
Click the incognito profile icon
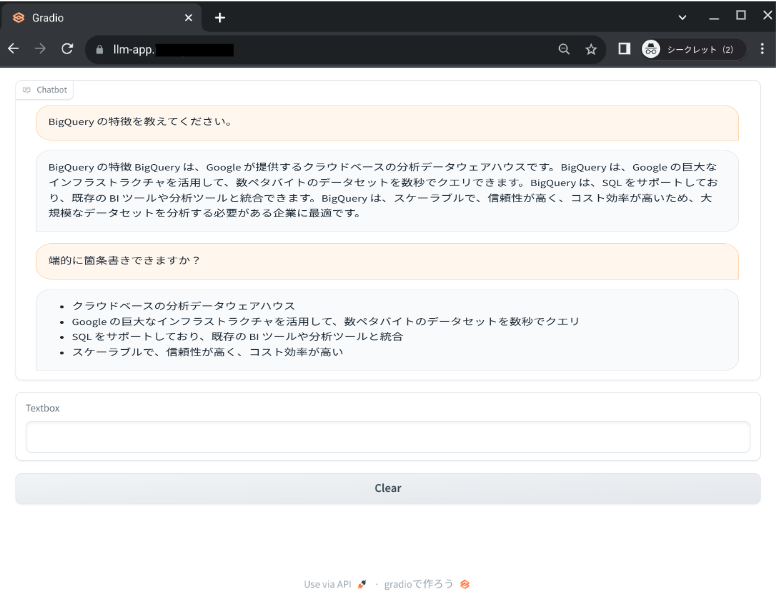coord(651,49)
